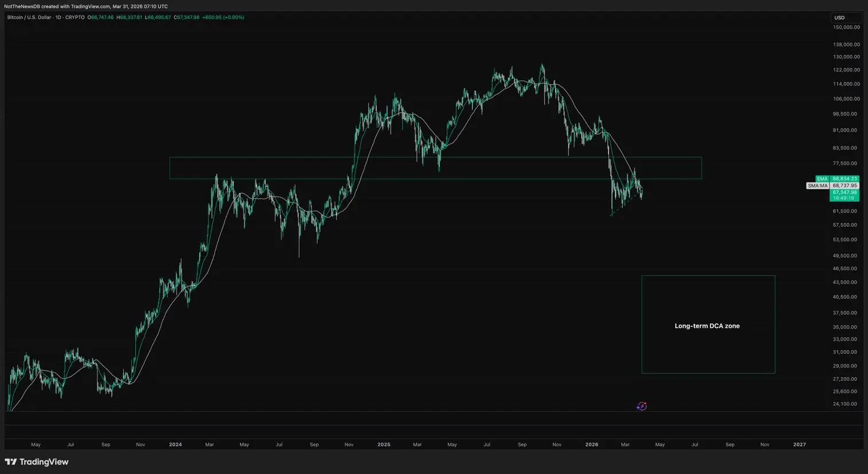This screenshot has height=474, width=868.
Task: Click the 33,000.00 price axis label
Action: click(845, 339)
